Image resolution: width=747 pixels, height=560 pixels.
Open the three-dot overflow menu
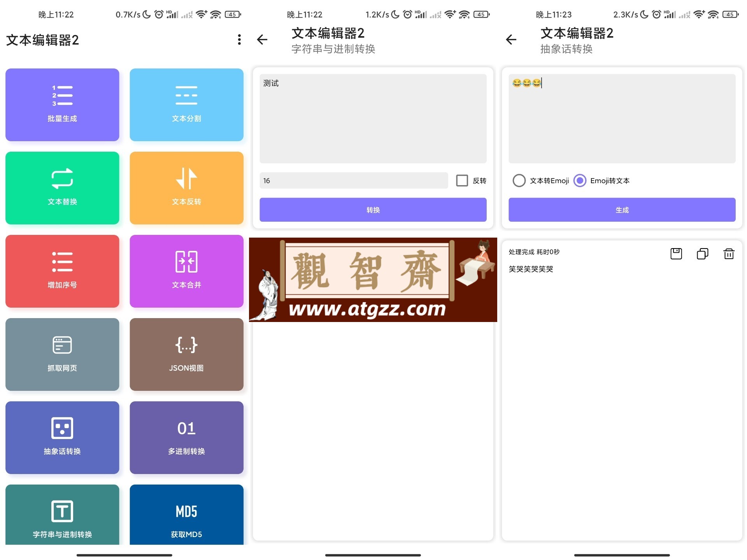coord(239,40)
